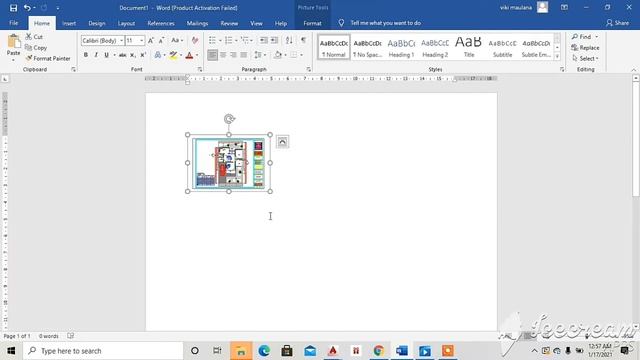Viewport: 640px width, 360px height.
Task: Switch to the Insert tab
Action: point(69,23)
